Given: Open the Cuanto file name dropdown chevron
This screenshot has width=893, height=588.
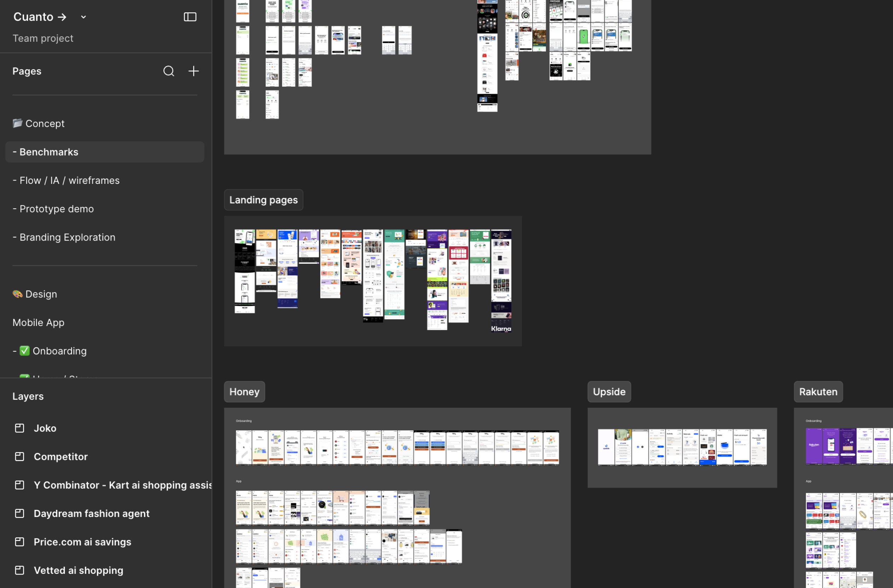Looking at the screenshot, I should coord(83,17).
